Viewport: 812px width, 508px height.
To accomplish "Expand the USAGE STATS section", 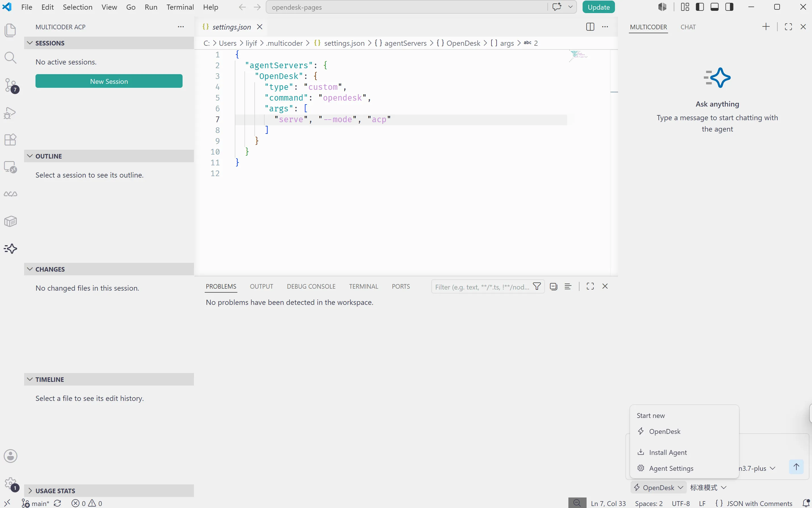I will 109,491.
